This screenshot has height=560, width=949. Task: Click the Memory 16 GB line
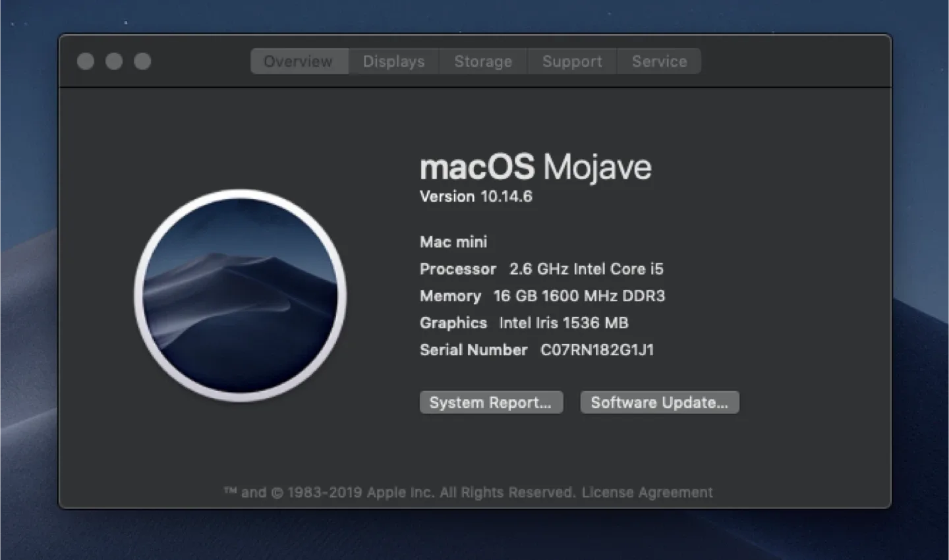(x=542, y=296)
